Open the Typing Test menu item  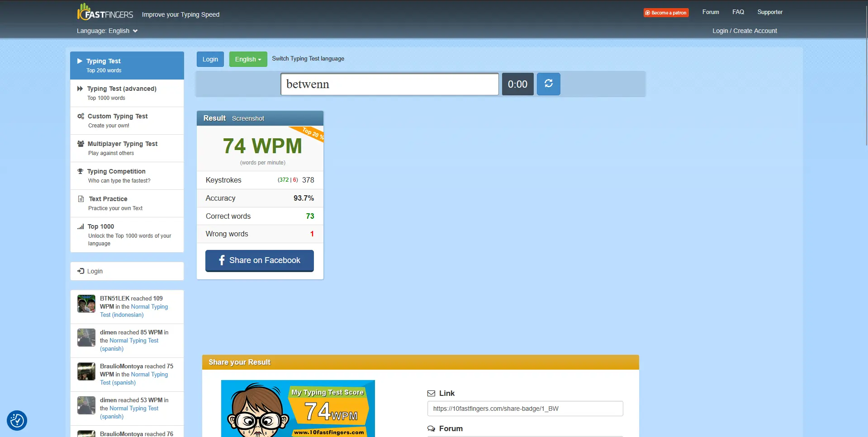(x=127, y=66)
